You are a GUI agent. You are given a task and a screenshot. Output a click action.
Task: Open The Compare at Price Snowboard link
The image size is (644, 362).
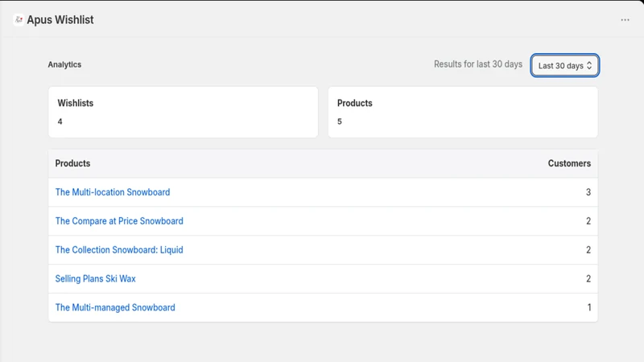coord(119,220)
